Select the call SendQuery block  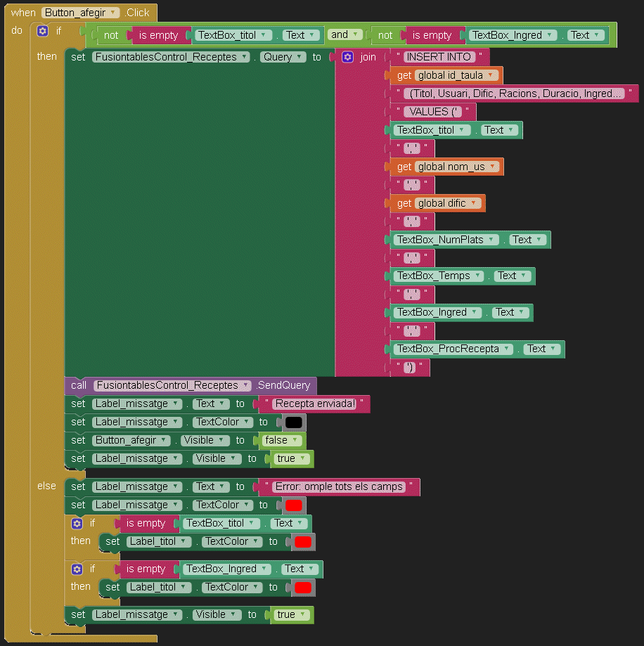[x=78, y=385]
